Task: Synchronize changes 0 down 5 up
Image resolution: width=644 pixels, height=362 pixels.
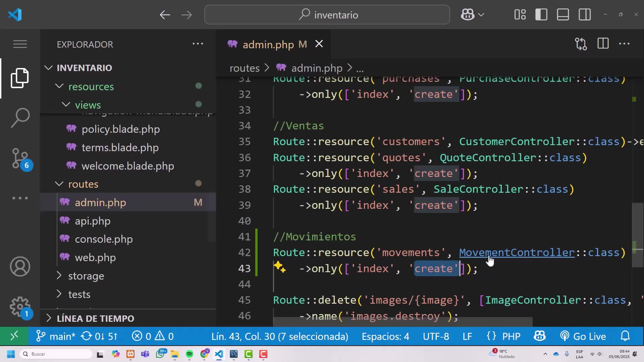Action: coord(100,336)
